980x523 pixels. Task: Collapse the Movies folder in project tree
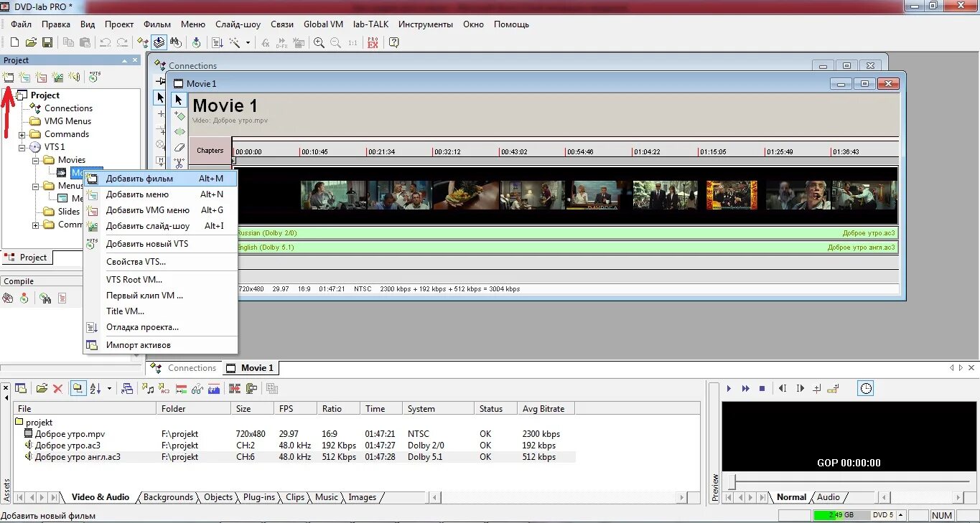tap(35, 160)
